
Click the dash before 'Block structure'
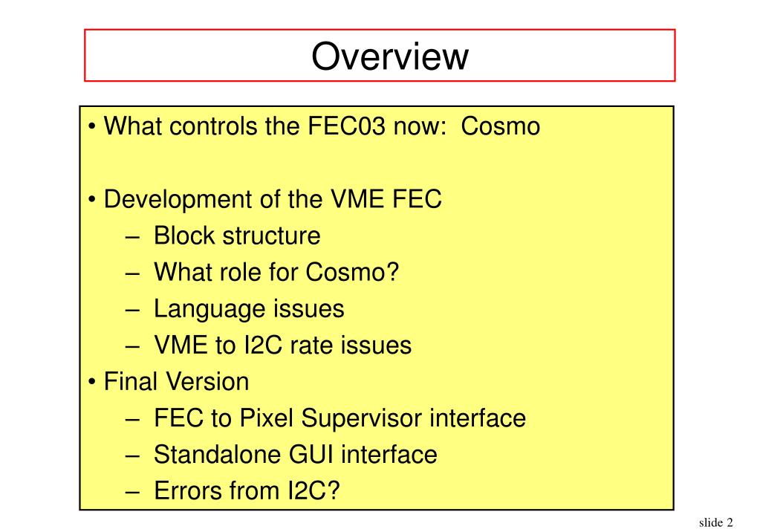pos(132,237)
